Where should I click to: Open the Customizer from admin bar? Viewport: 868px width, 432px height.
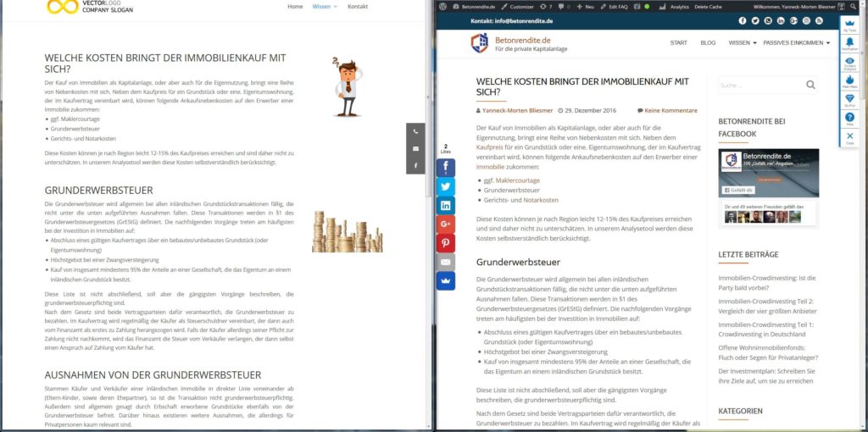click(518, 6)
